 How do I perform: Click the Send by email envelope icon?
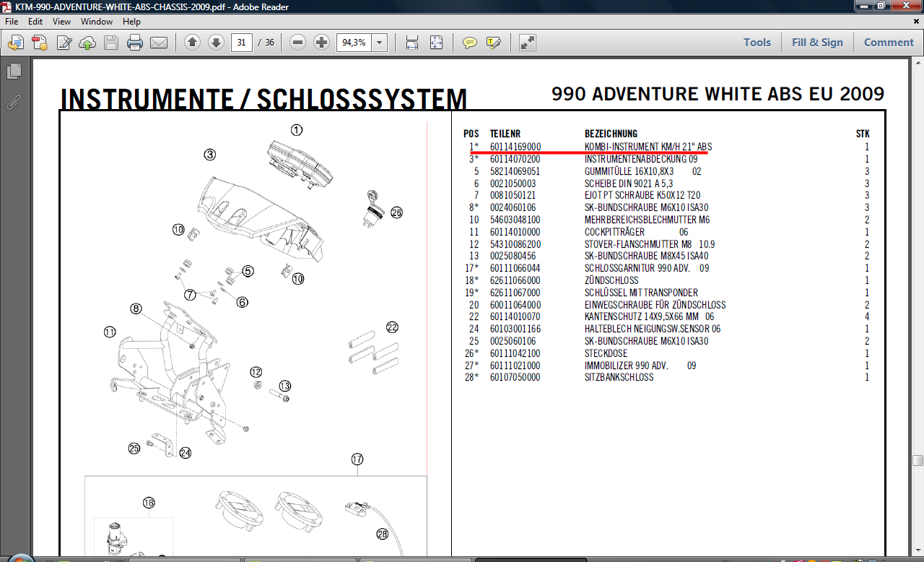click(x=159, y=43)
